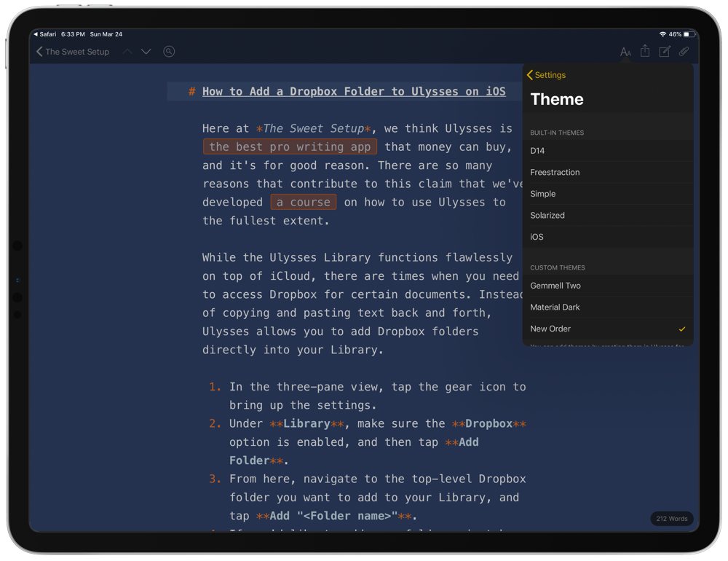The image size is (728, 561).
Task: Click the heading 'How to Add a Dropbox Folder'
Action: click(354, 92)
